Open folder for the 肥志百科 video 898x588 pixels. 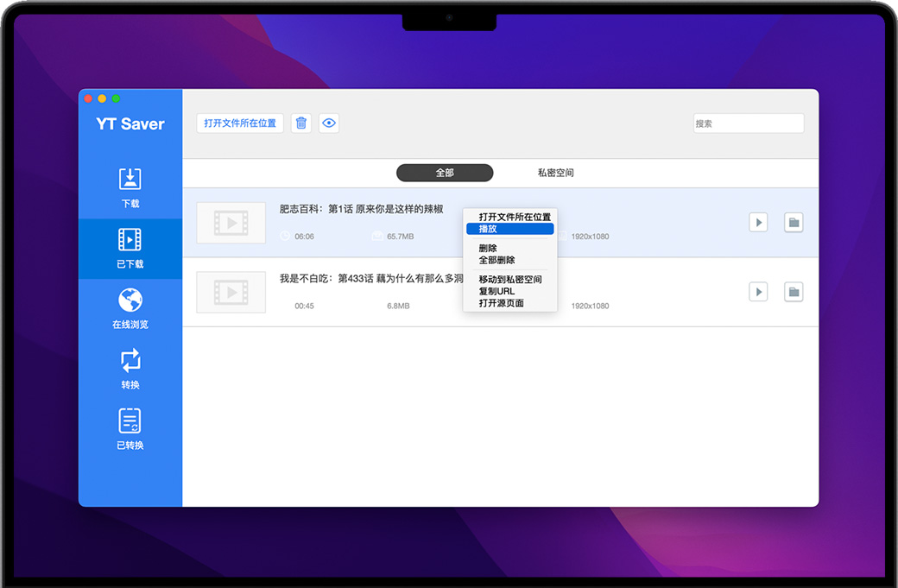point(794,222)
